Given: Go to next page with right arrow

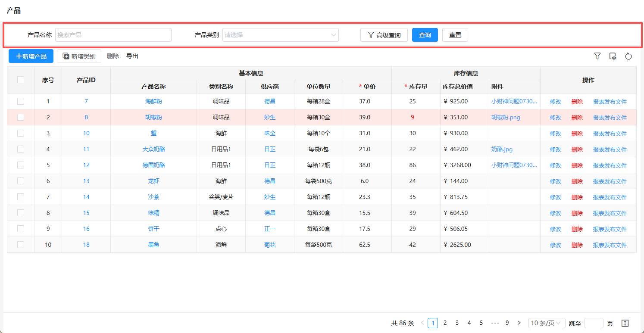Looking at the screenshot, I should (519, 323).
